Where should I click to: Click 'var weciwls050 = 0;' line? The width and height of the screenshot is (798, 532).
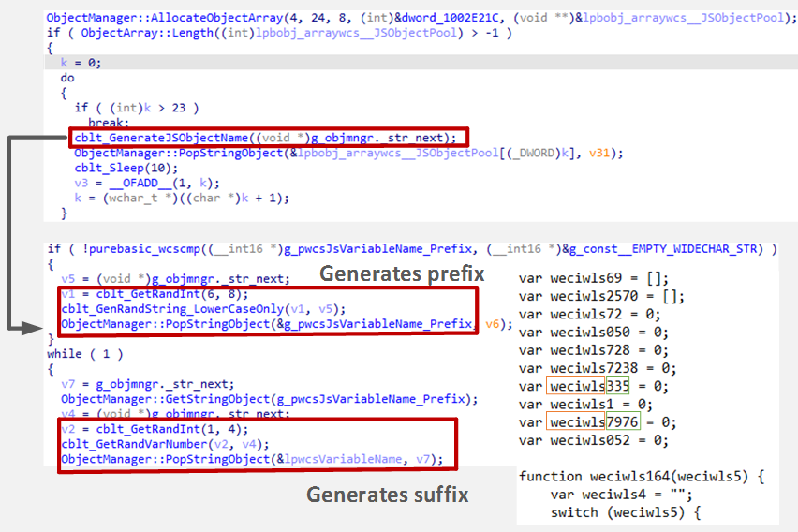pyautogui.click(x=594, y=332)
